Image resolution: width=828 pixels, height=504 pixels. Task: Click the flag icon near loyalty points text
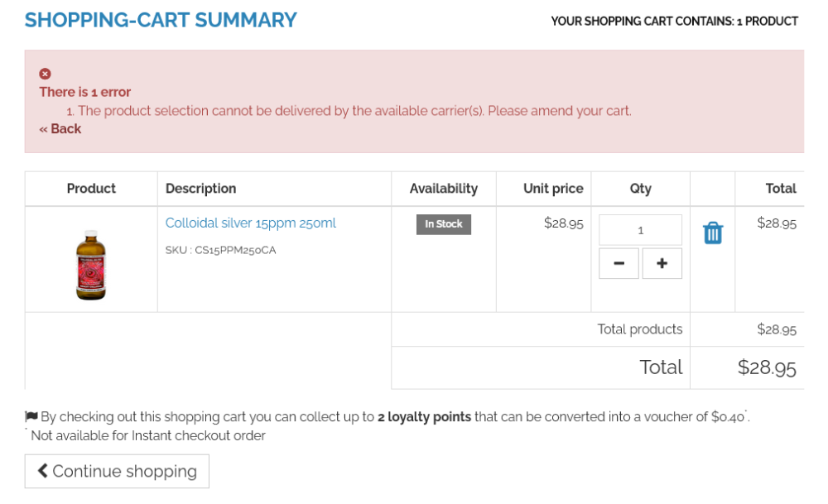31,417
